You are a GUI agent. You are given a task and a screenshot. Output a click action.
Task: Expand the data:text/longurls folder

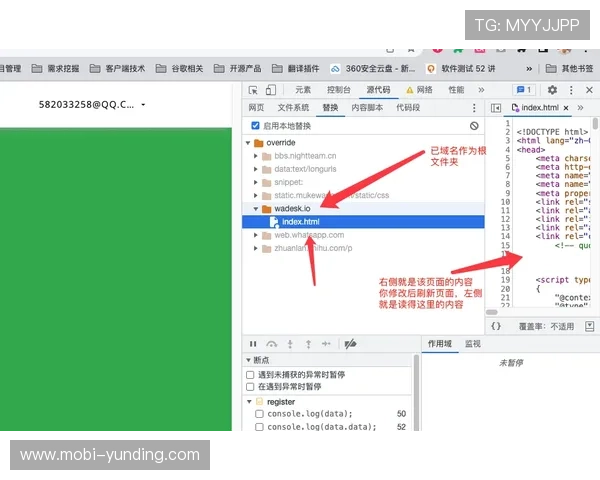click(x=256, y=169)
